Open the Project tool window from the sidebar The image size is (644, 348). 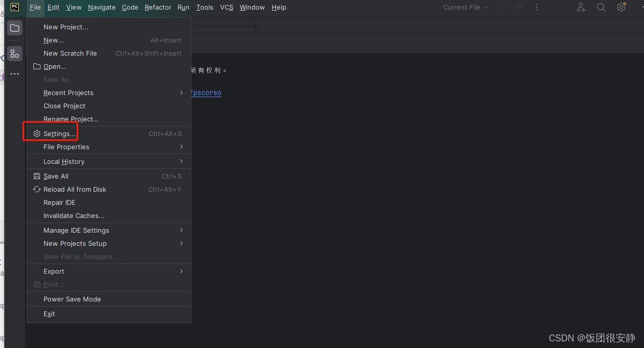(14, 28)
